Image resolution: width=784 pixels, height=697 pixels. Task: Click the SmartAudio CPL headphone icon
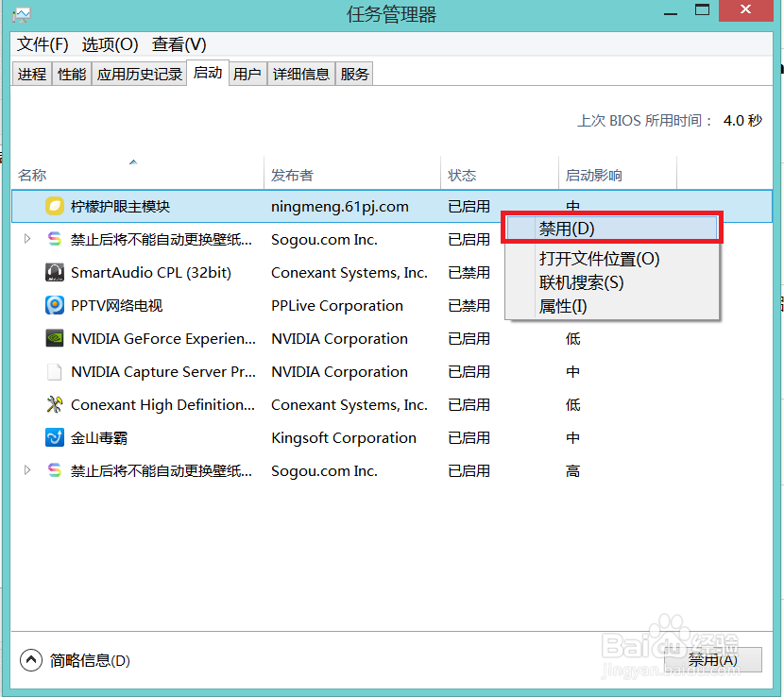tap(55, 273)
